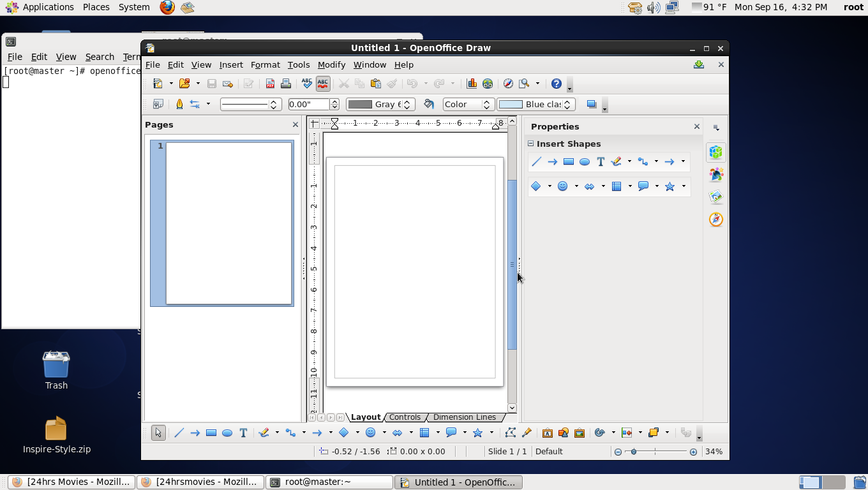Viewport: 868px width, 490px height.
Task: Toggle Shadow icon on formatting toolbar
Action: [592, 104]
